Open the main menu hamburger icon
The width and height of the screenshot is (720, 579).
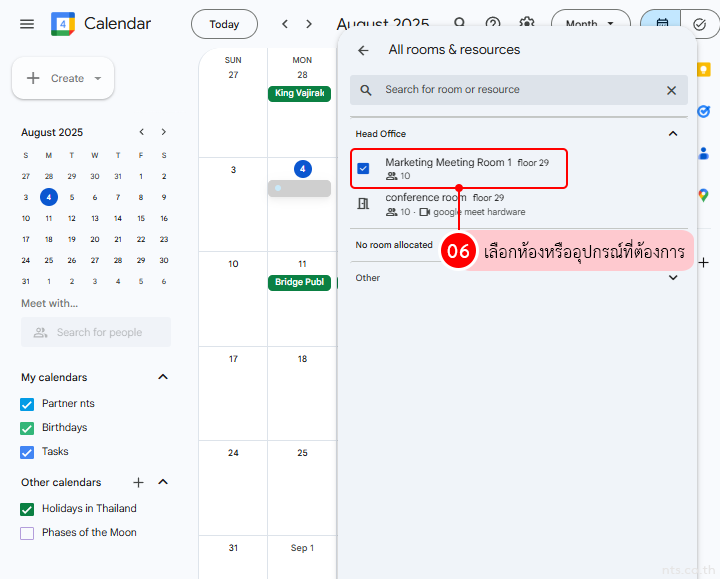tap(27, 24)
